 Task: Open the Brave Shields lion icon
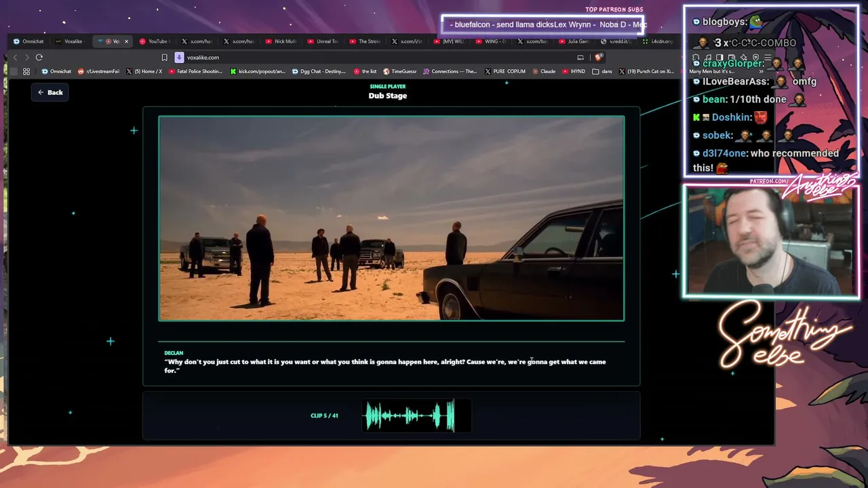click(x=598, y=58)
